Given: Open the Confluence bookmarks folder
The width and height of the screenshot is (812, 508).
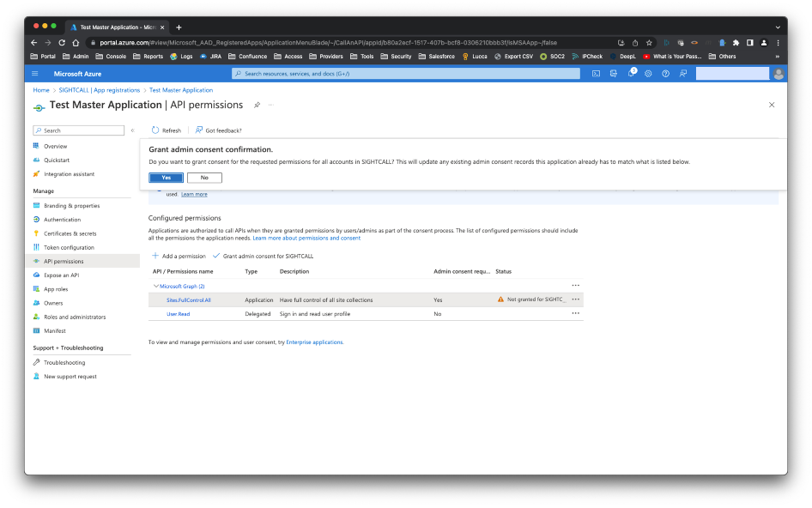Looking at the screenshot, I should click(247, 57).
